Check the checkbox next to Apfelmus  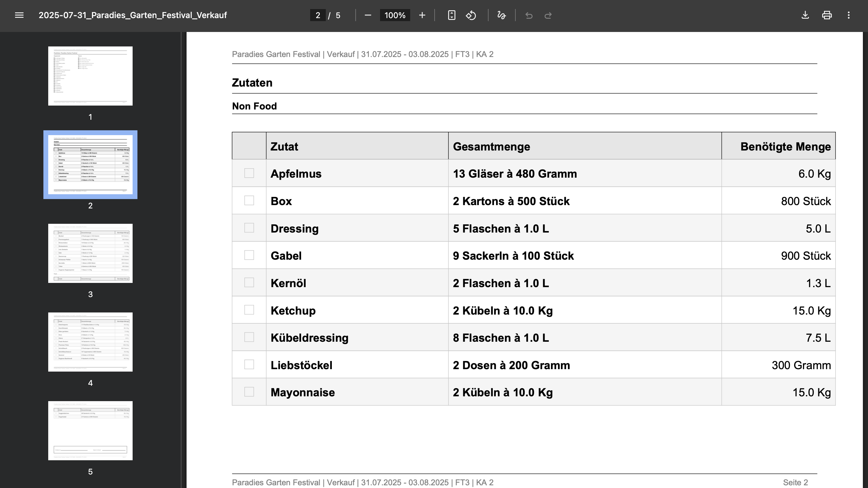click(249, 174)
